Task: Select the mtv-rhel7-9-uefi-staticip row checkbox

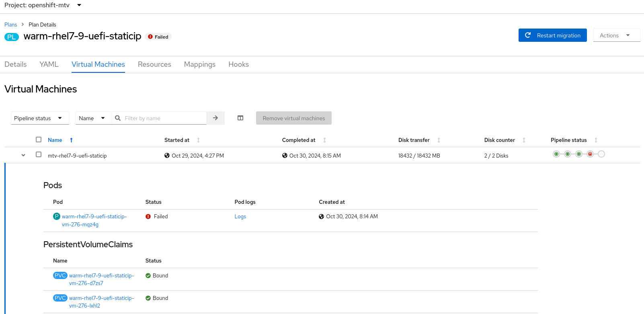Action: (x=39, y=154)
